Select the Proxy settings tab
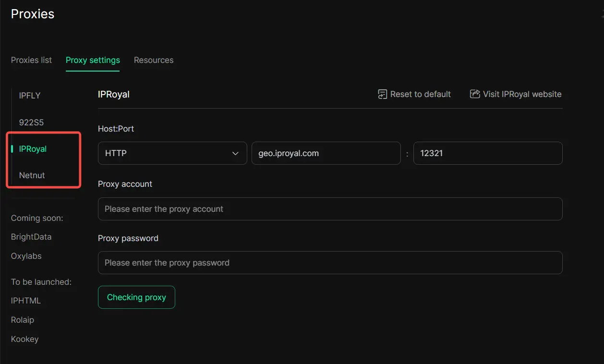This screenshot has height=364, width=604. (x=93, y=60)
